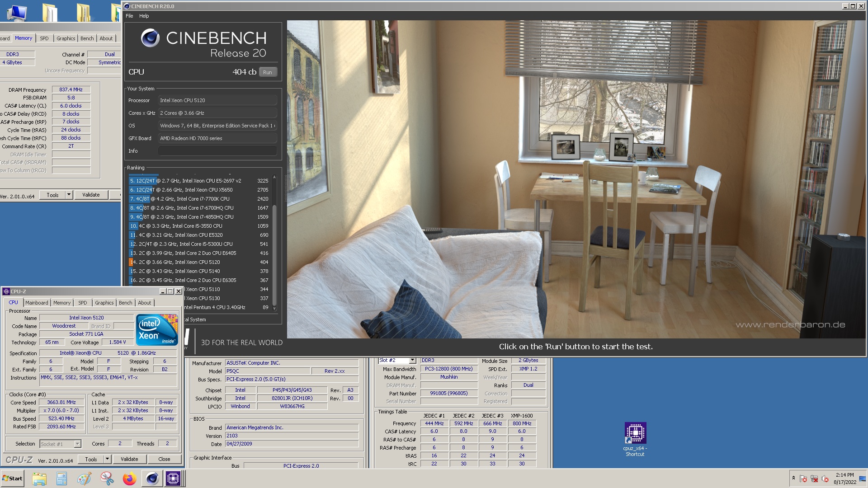
Task: Open SPD tab in CPU-Z memory window
Action: click(44, 38)
